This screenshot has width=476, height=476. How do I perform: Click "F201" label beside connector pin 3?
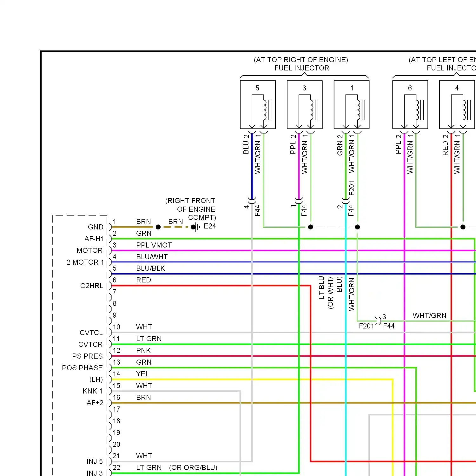point(367,326)
